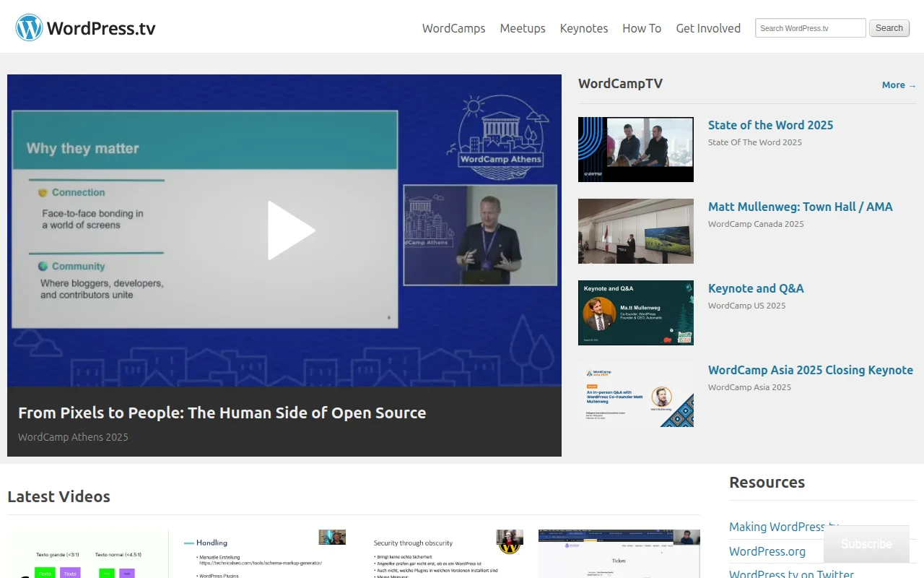This screenshot has width=924, height=578.
Task: Open the Keynote and Q&A WordCamp US video
Action: point(756,288)
